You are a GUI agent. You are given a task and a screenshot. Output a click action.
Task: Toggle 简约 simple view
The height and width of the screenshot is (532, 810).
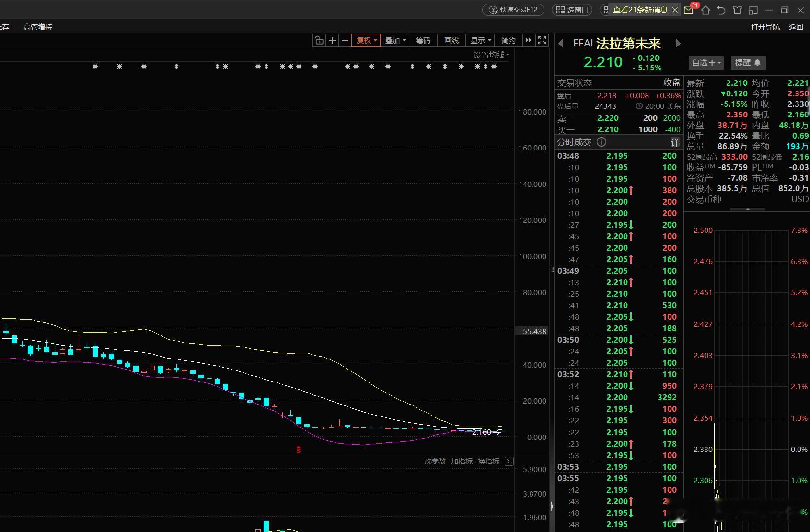pos(509,41)
